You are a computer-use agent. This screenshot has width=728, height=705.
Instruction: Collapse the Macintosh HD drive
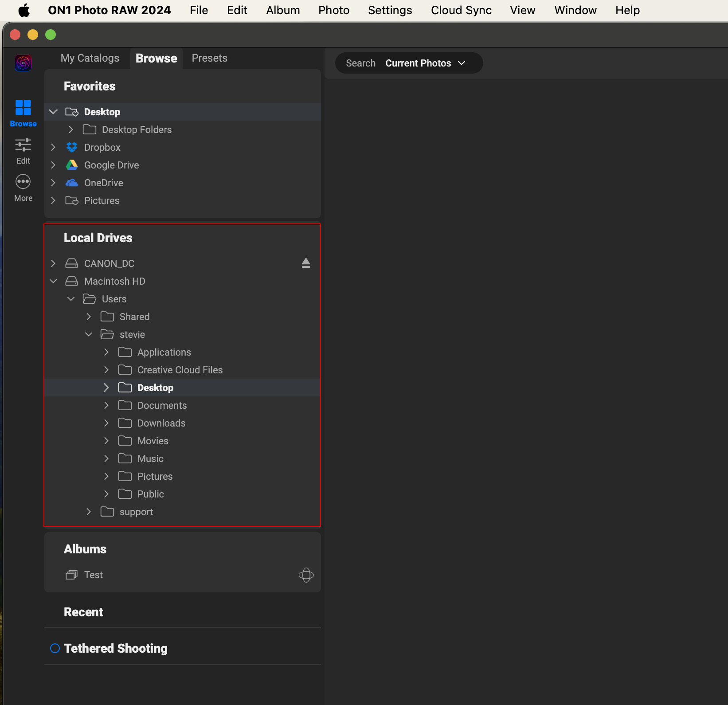(53, 281)
